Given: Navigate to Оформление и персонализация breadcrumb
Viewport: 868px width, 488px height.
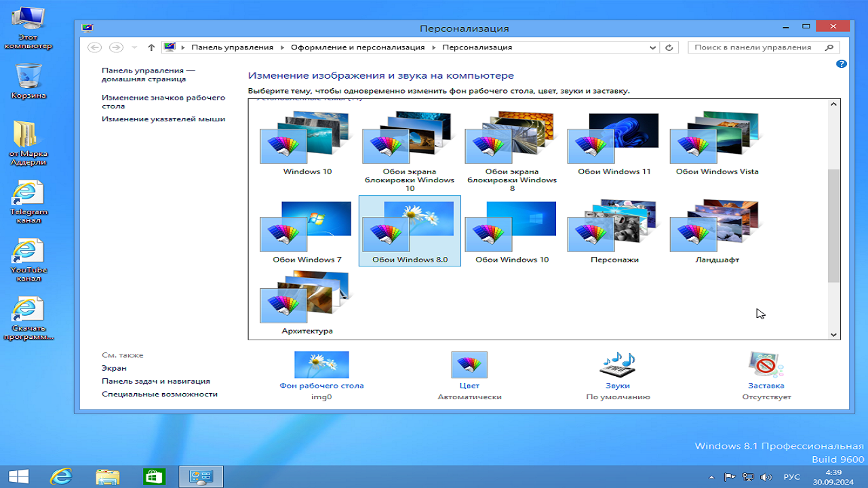Looking at the screenshot, I should pos(358,47).
